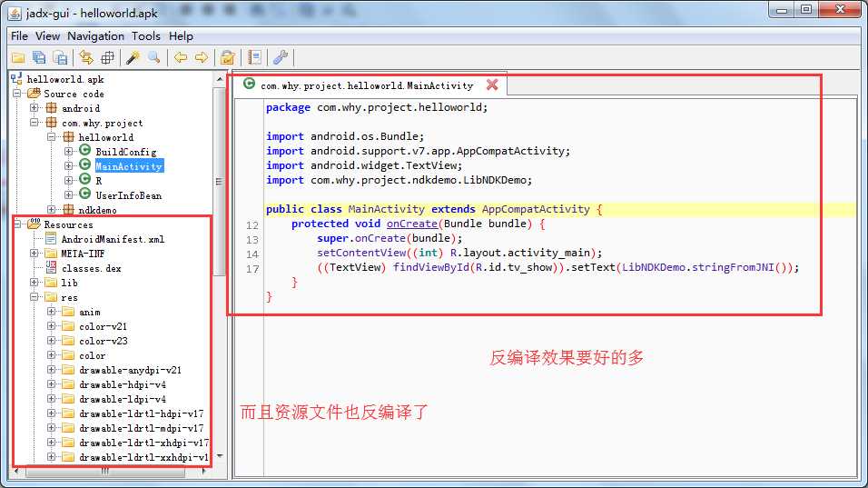
Task: Click findViewById in line 17
Action: click(x=431, y=267)
